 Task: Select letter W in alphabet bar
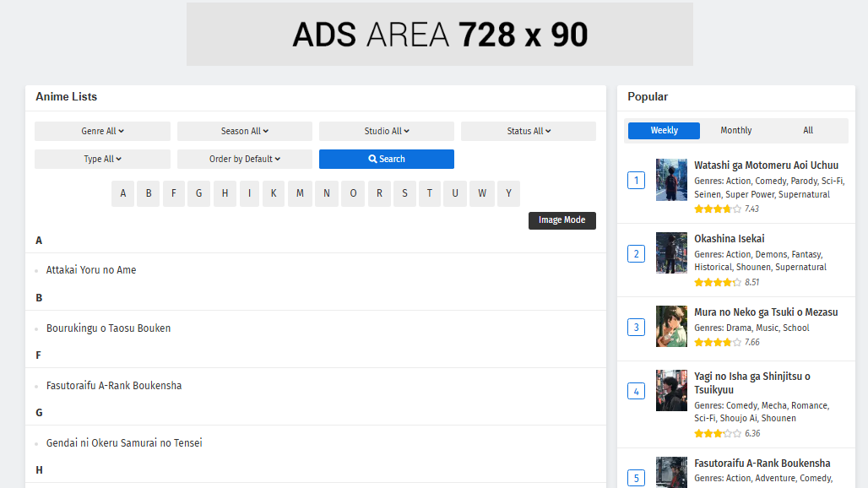tap(482, 193)
